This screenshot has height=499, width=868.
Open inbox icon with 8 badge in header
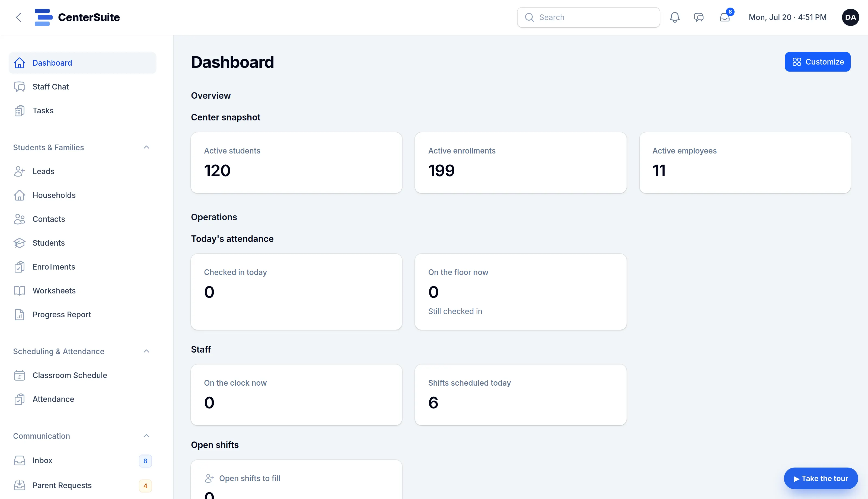[x=725, y=17]
